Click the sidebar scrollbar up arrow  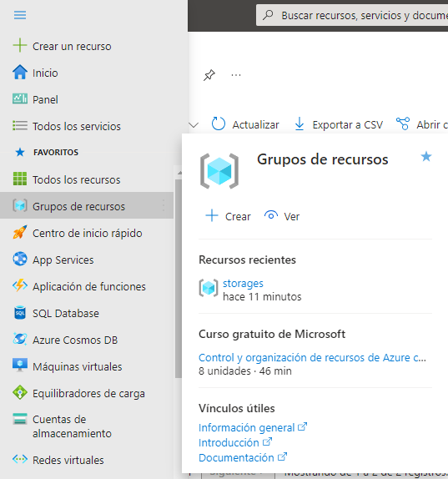pyautogui.click(x=179, y=173)
